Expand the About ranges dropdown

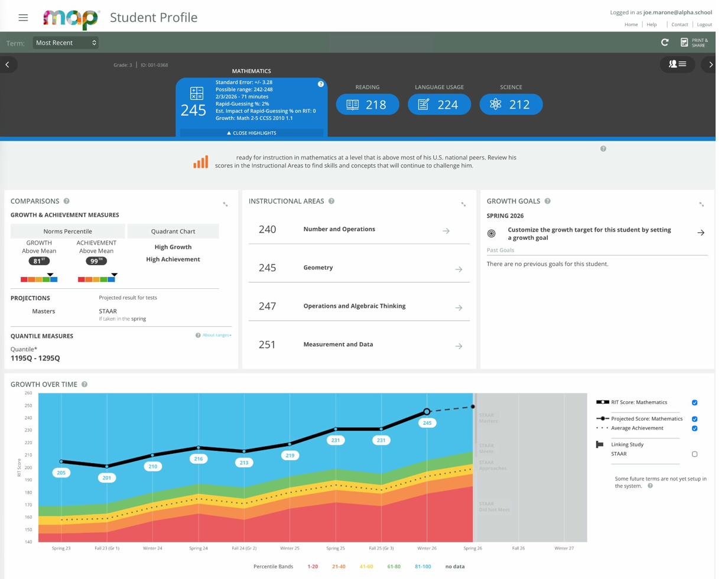pos(216,336)
